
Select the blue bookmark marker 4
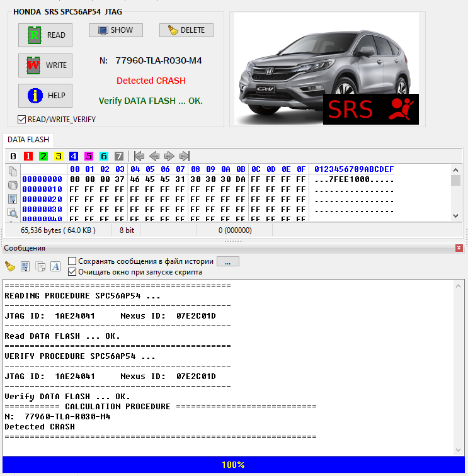coord(74,156)
